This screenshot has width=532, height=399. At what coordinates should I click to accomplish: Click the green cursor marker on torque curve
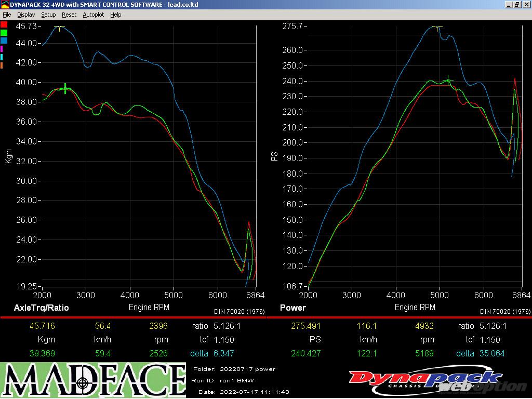pos(65,89)
